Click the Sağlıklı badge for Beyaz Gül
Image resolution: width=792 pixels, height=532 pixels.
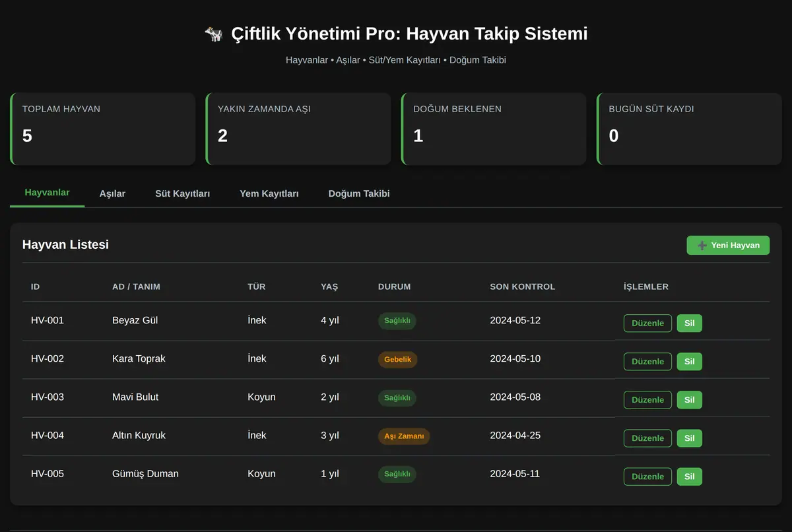pyautogui.click(x=397, y=321)
